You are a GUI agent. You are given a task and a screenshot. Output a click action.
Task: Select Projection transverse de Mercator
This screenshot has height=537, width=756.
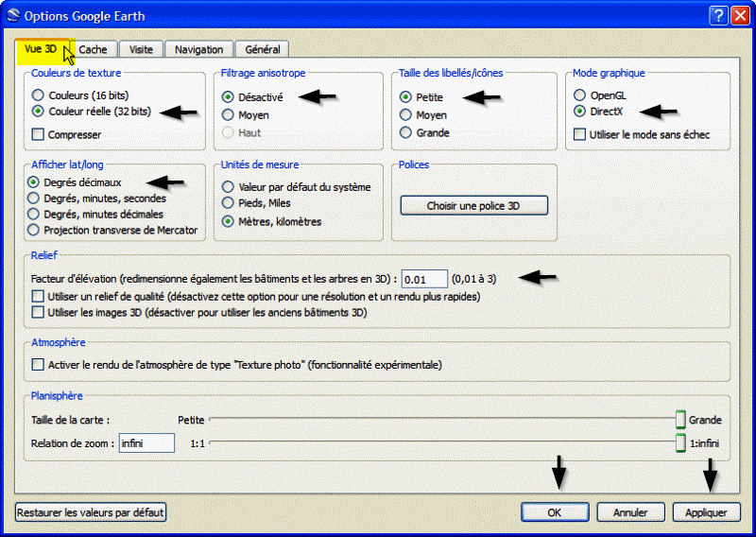[x=33, y=230]
